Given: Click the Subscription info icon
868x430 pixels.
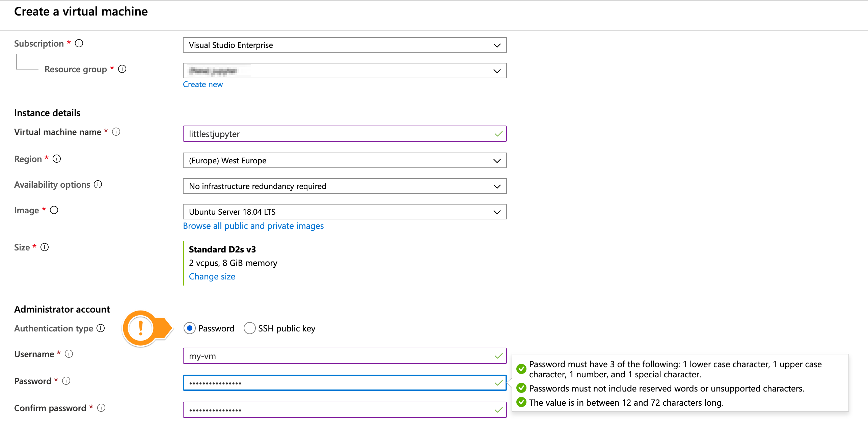Looking at the screenshot, I should (x=79, y=43).
